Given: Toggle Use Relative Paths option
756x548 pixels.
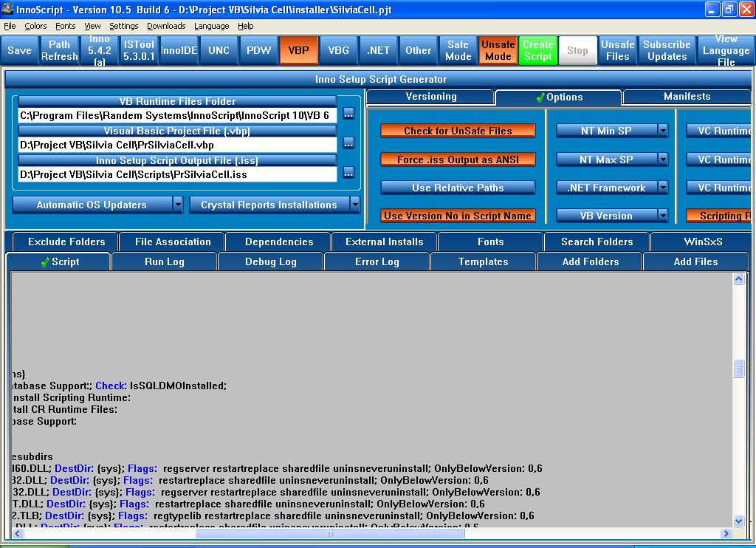Looking at the screenshot, I should coord(458,188).
